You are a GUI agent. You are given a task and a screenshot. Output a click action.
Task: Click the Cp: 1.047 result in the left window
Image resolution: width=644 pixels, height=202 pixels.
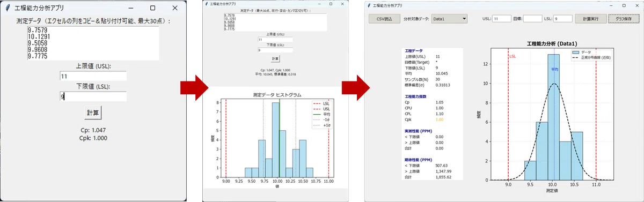point(93,130)
